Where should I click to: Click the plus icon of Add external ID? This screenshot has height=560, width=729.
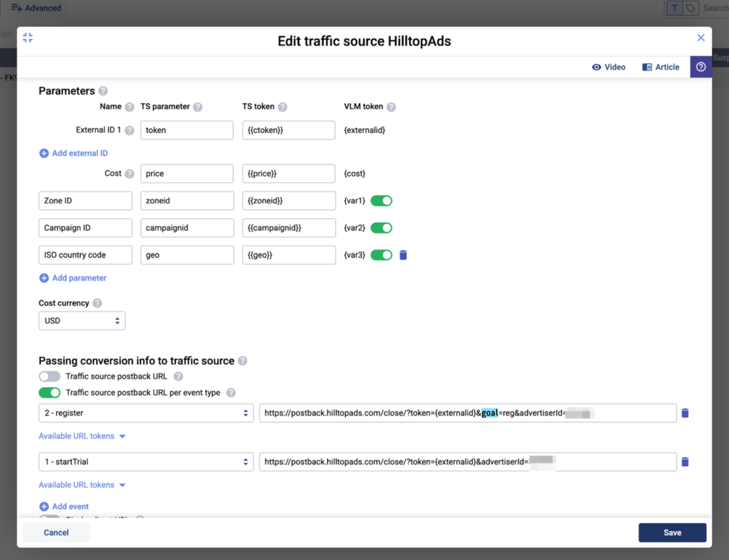pyautogui.click(x=43, y=154)
